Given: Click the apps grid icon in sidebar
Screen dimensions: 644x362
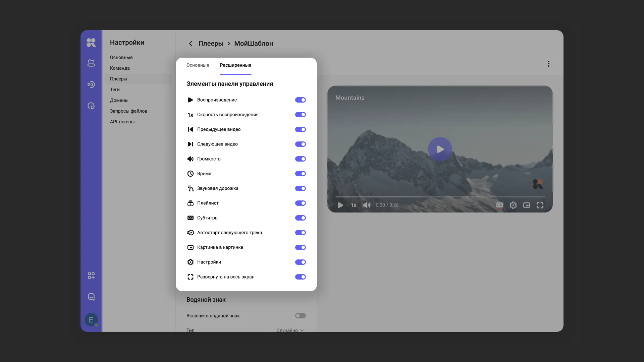Looking at the screenshot, I should (x=91, y=276).
